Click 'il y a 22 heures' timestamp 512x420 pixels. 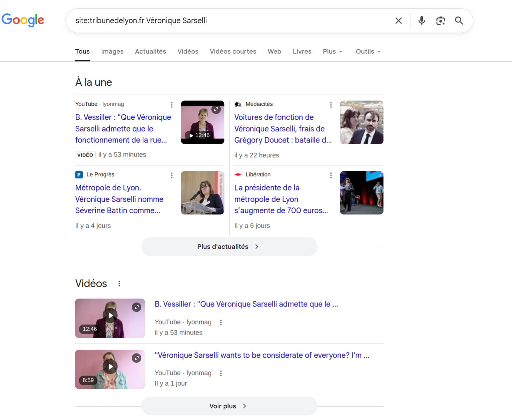(x=257, y=155)
